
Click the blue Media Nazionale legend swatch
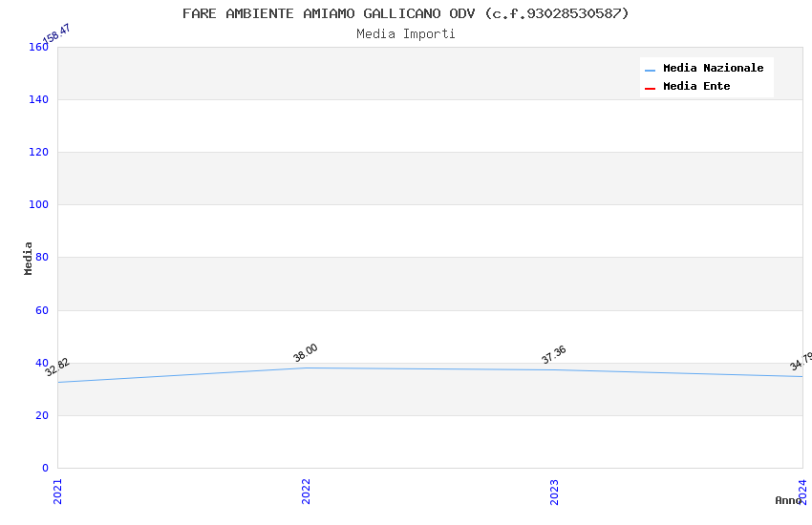point(650,70)
